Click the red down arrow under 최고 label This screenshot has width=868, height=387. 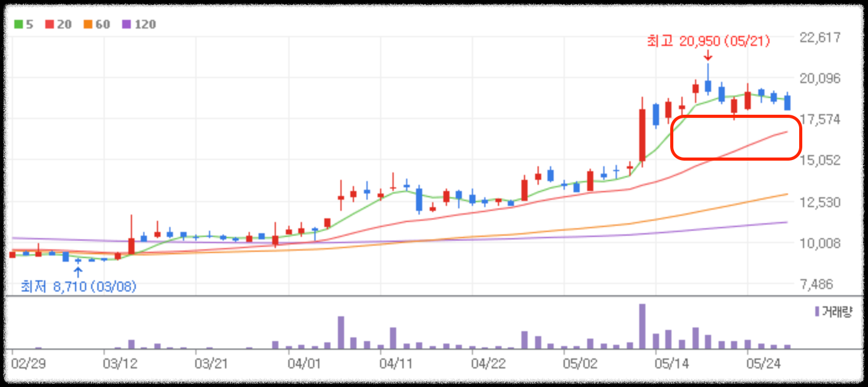tap(708, 56)
